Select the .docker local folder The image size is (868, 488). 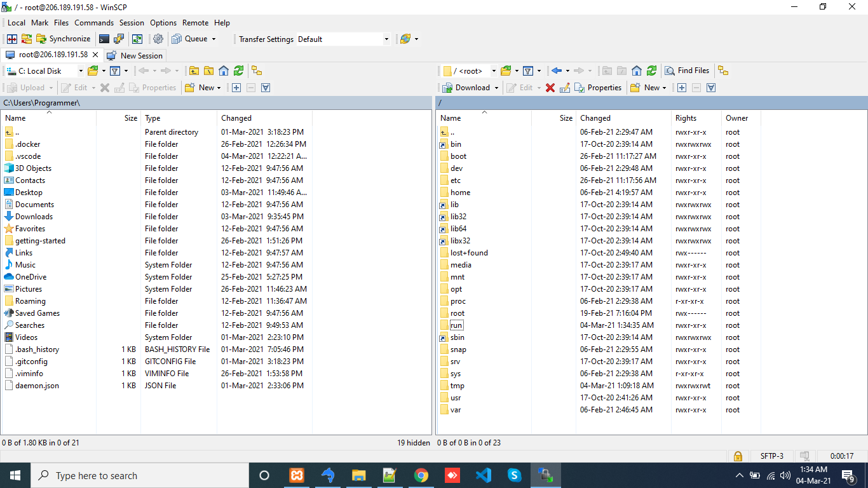28,144
